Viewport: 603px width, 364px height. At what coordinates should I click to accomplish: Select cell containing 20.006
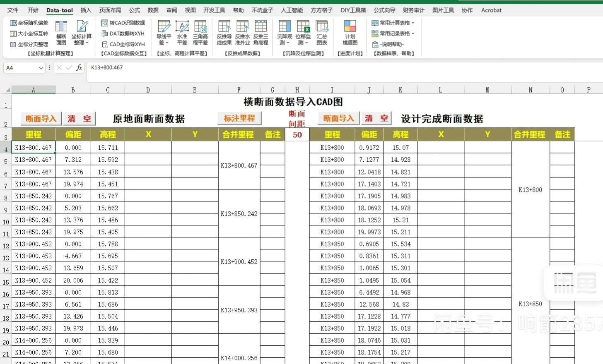73,280
